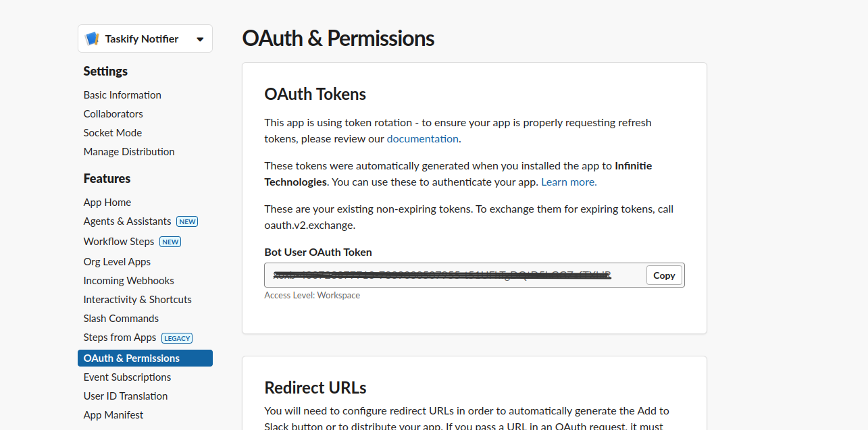Navigate to Manage Distribution
Screen dimensions: 868x430
click(129, 152)
